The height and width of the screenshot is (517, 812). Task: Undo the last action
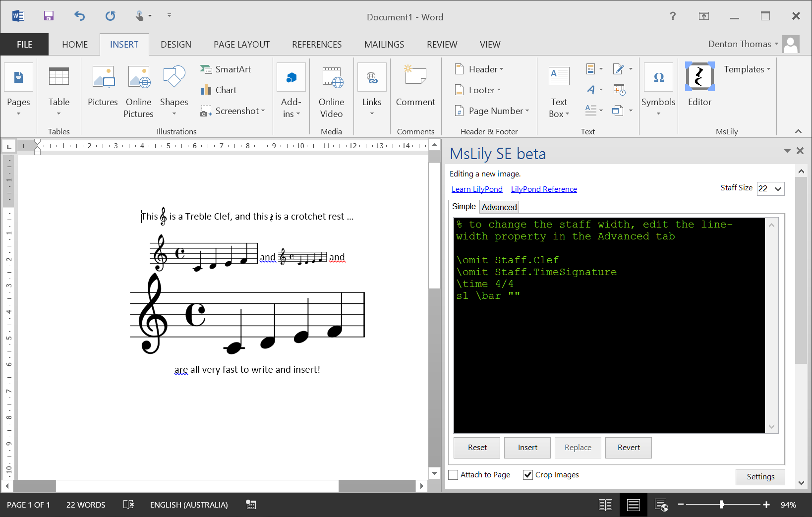(x=79, y=16)
